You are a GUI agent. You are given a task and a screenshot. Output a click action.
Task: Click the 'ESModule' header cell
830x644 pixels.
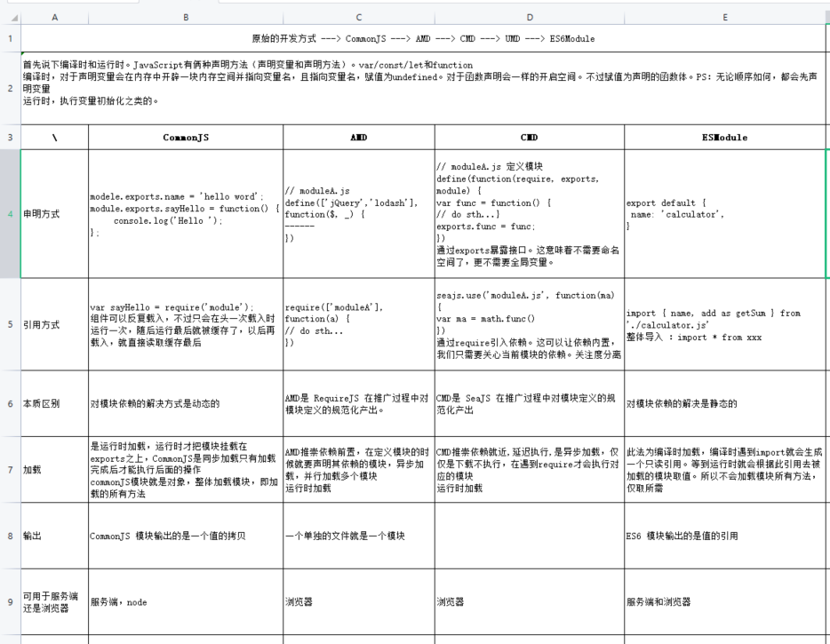724,138
